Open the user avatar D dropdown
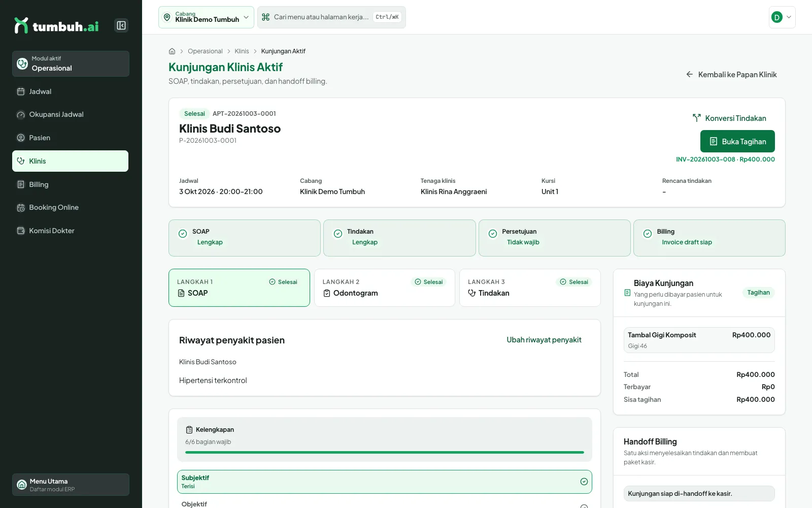 pos(782,17)
